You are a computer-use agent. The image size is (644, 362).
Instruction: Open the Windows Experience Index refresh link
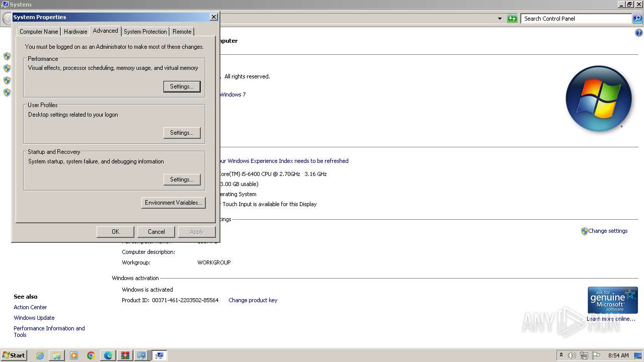pyautogui.click(x=283, y=161)
